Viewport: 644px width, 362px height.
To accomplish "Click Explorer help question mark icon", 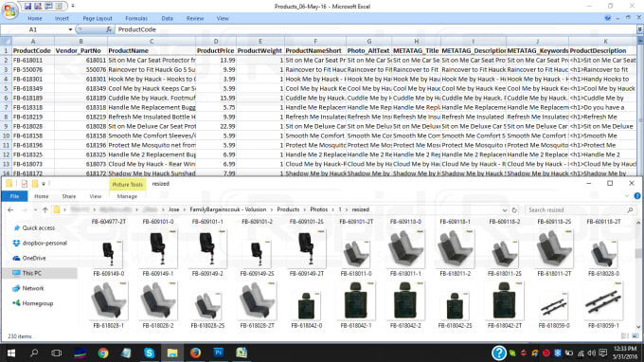I will [x=637, y=196].
